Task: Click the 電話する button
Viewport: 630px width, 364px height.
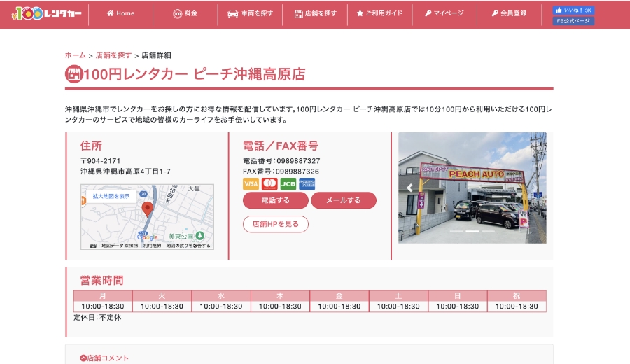Action: 276,200
